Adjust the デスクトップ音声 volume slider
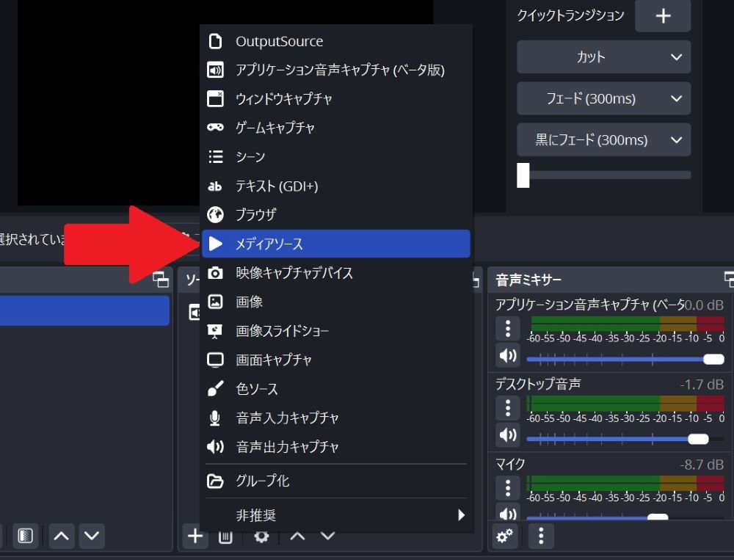Screen dimensions: 734x560 (625, 439)
